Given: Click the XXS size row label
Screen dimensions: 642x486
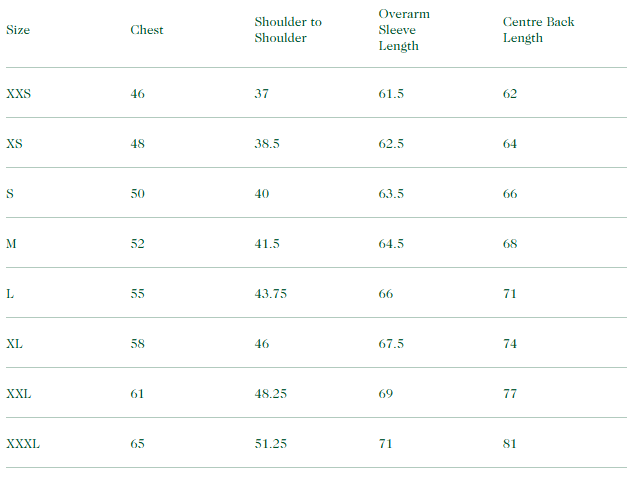Looking at the screenshot, I should (x=19, y=94).
